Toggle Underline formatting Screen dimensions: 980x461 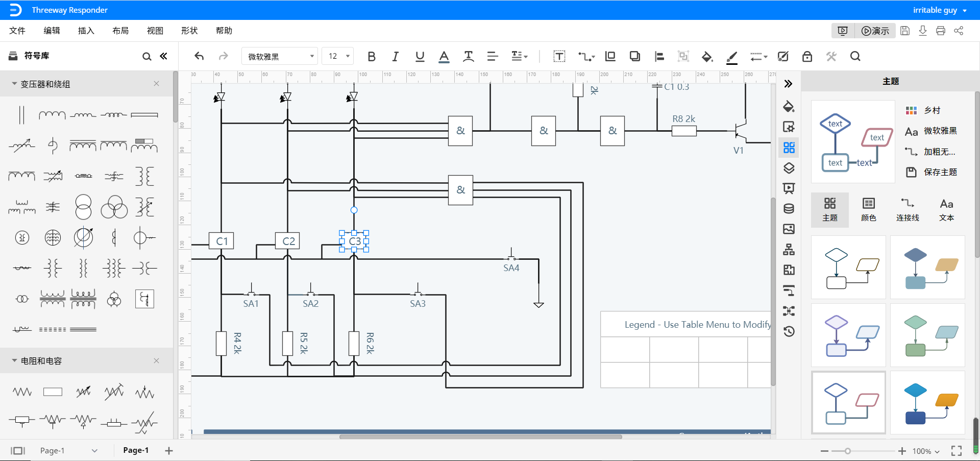(x=420, y=56)
